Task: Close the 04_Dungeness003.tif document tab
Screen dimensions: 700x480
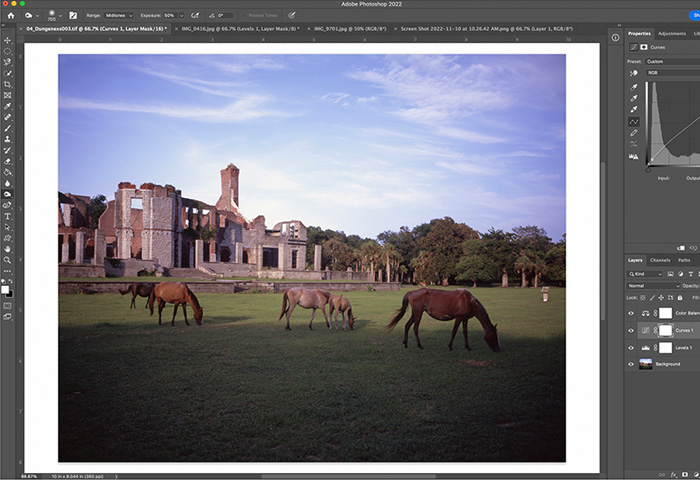Action: point(21,29)
